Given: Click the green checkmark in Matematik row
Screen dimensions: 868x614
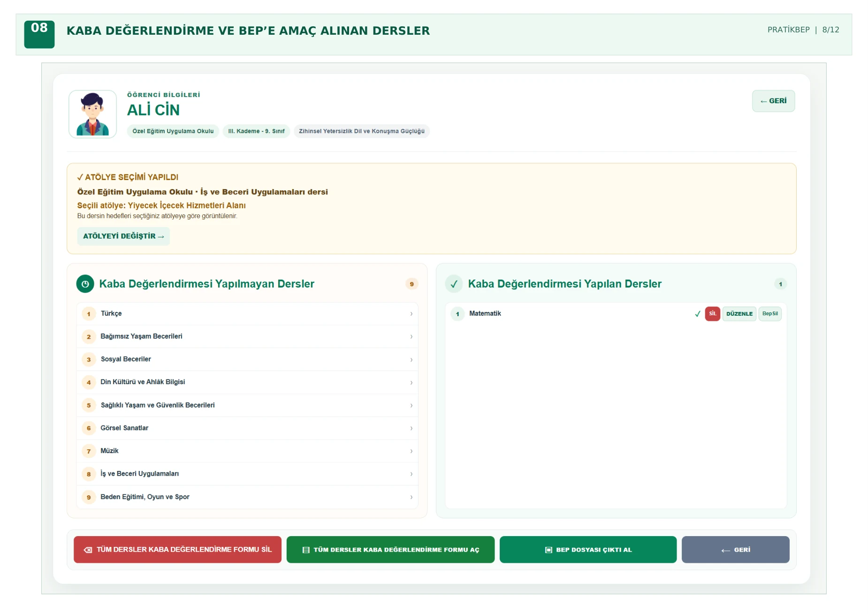Looking at the screenshot, I should point(698,314).
